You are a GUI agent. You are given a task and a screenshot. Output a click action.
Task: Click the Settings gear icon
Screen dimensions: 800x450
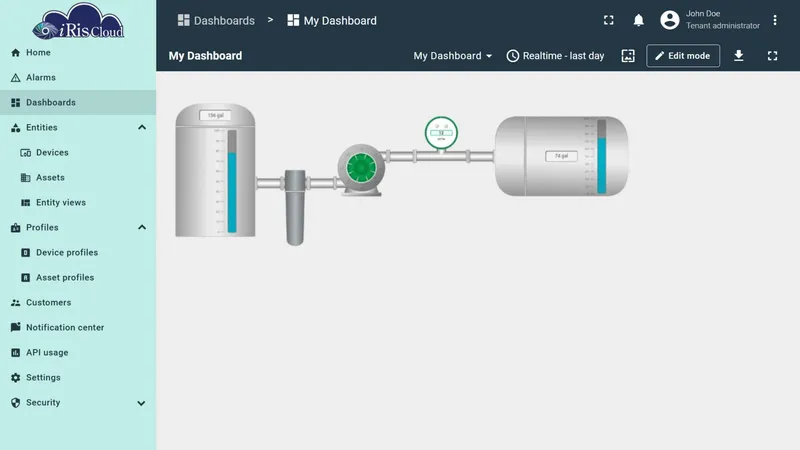[x=15, y=378]
